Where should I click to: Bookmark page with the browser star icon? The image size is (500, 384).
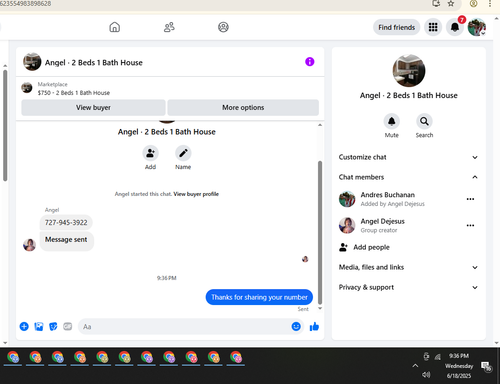451,4
